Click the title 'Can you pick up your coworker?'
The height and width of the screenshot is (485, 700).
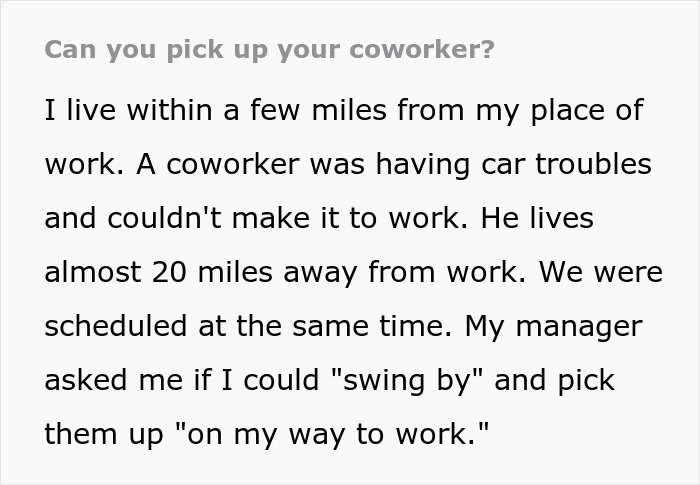(x=269, y=49)
